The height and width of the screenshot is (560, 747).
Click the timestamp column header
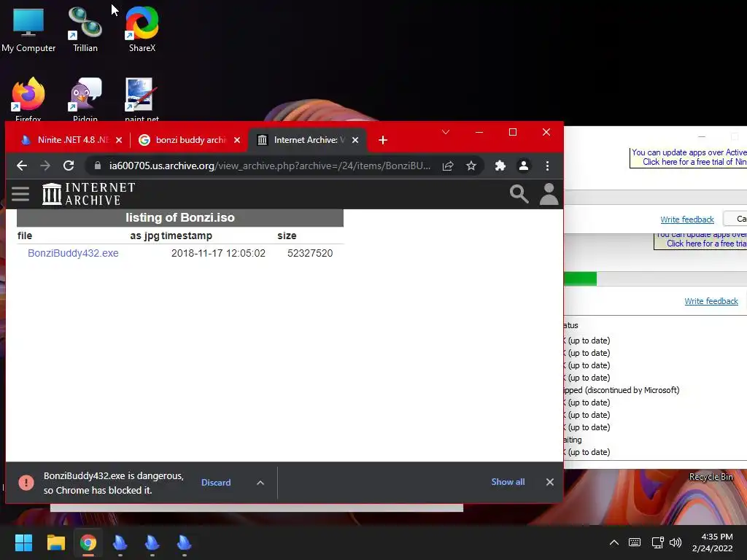click(186, 236)
